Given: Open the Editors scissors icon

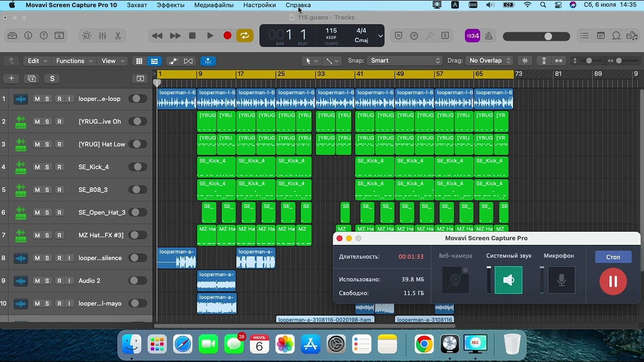Looking at the screenshot, I should 118,36.
